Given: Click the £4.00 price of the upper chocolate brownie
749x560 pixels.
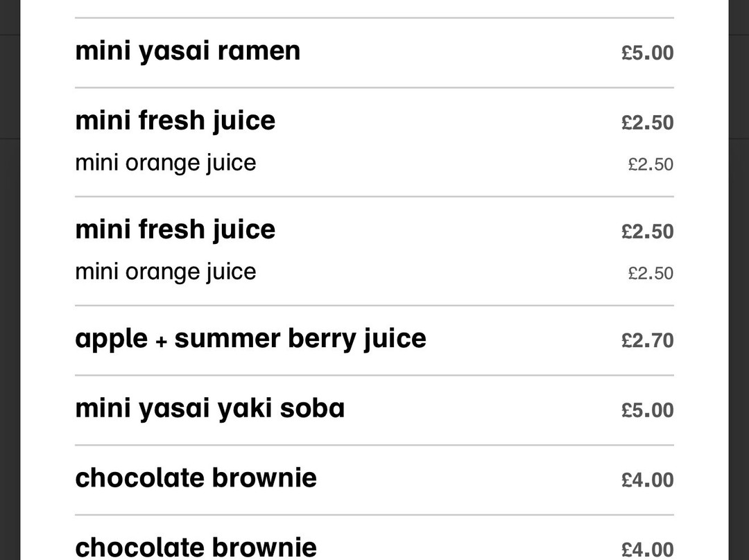Looking at the screenshot, I should tap(647, 480).
